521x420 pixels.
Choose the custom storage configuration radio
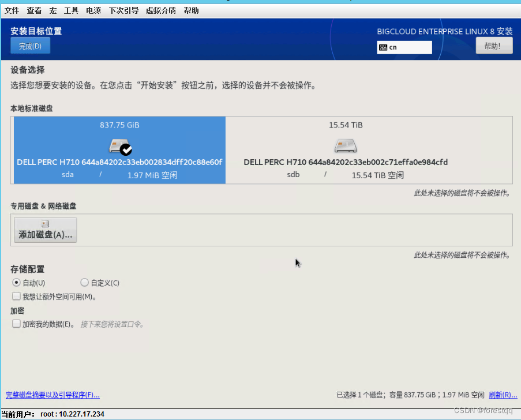84,283
